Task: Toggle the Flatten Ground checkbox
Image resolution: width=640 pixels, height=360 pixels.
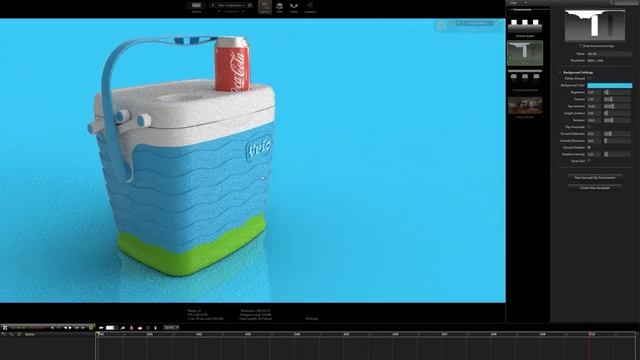Action: [589, 78]
